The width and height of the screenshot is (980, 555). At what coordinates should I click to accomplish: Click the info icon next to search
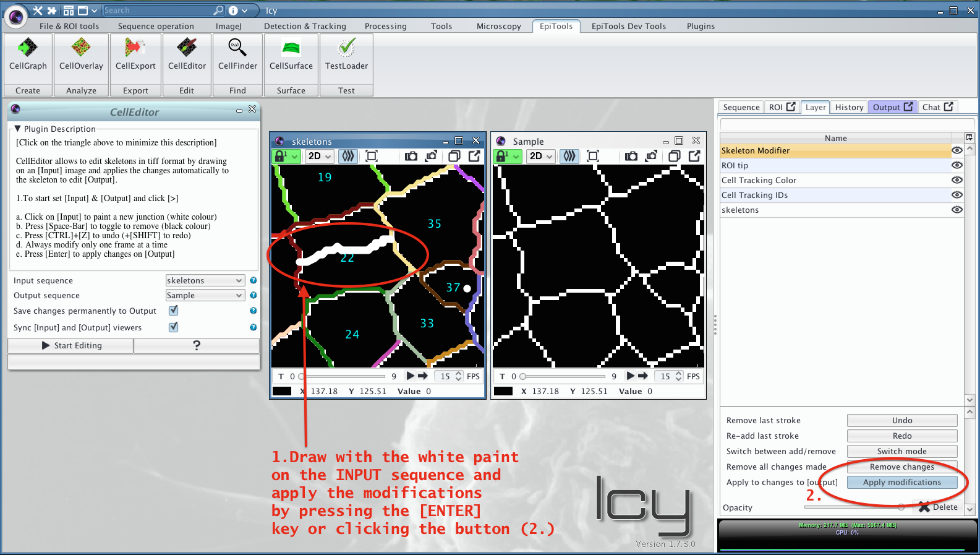pyautogui.click(x=233, y=11)
